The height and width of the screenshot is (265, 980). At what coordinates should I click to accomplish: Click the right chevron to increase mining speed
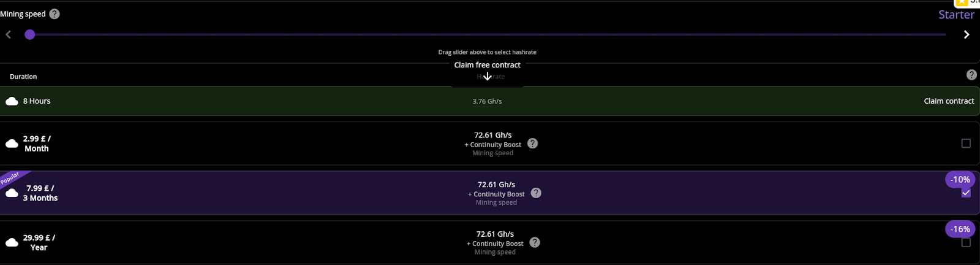pos(967,34)
